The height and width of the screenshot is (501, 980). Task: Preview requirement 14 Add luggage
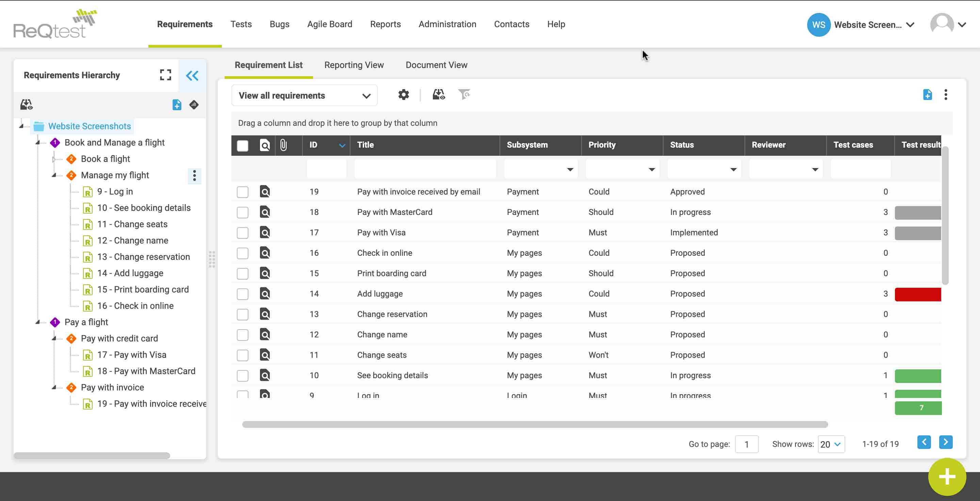[x=265, y=294]
